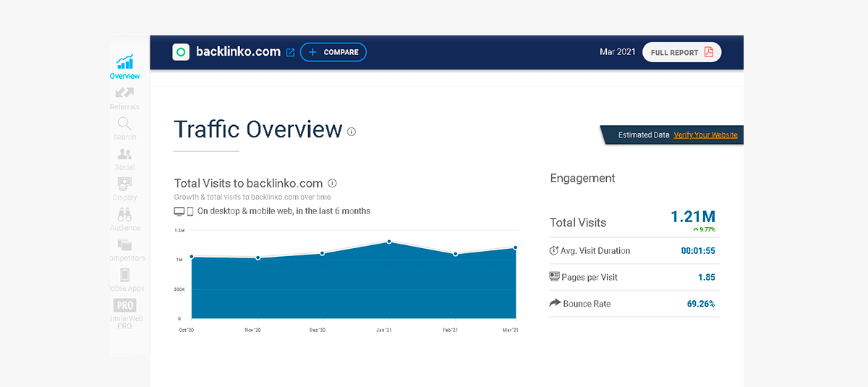This screenshot has height=387, width=868.
Task: Click the 1.85 pages per visit value
Action: pos(707,277)
